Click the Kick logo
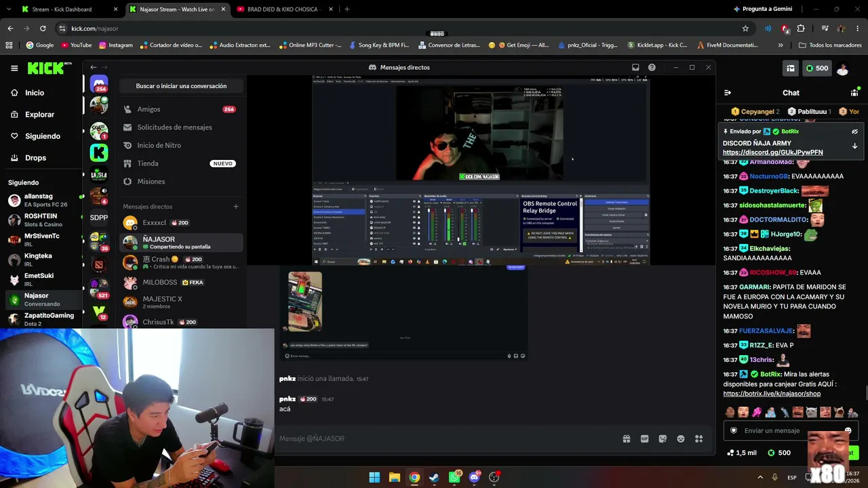Viewport: 868px width, 488px height. tap(49, 68)
